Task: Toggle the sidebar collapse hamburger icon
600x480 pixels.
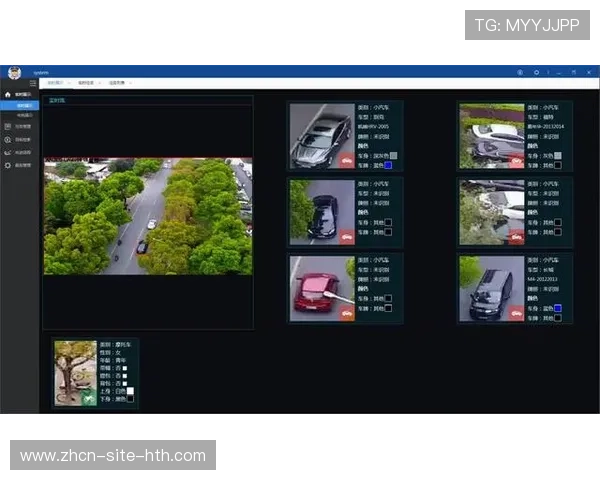Action: (x=33, y=83)
